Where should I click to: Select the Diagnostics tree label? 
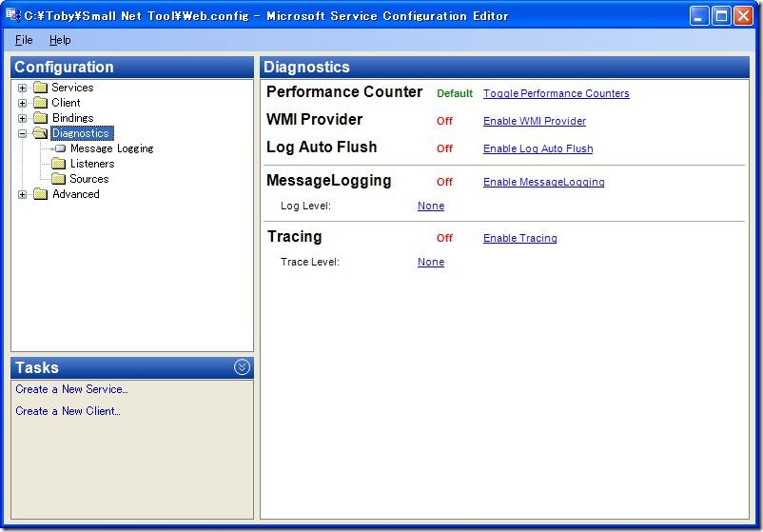[x=82, y=133]
